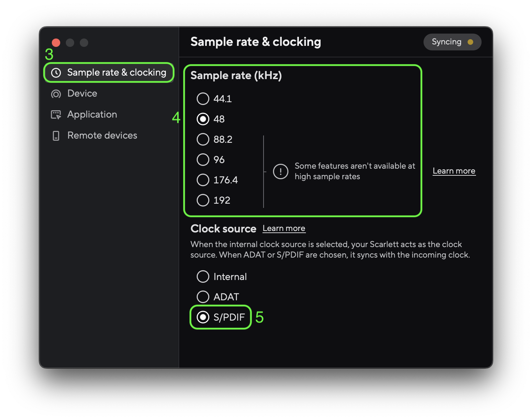Click the yellow syncing status dot
This screenshot has width=532, height=420.
pos(471,42)
